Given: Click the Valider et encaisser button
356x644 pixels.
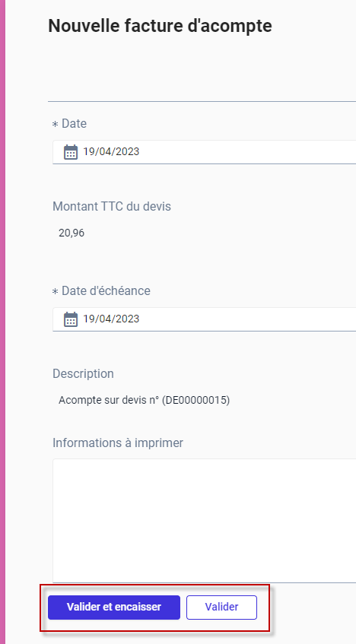Looking at the screenshot, I should 114,607.
